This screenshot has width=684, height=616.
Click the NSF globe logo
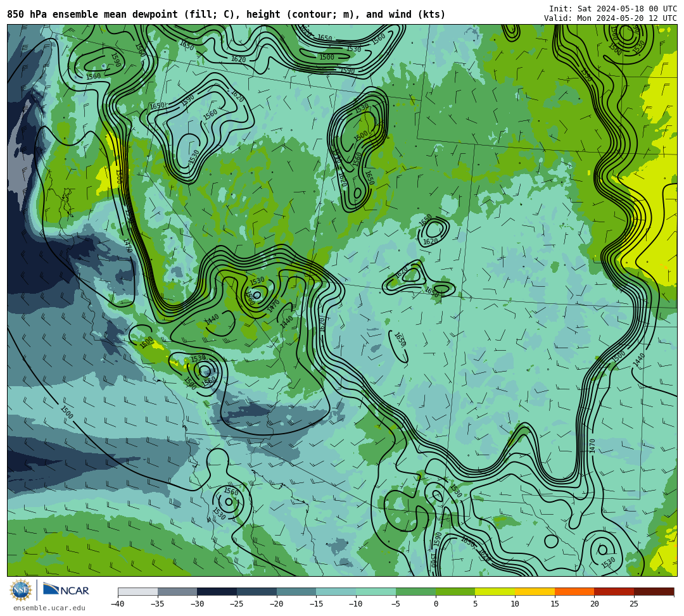pyautogui.click(x=21, y=590)
